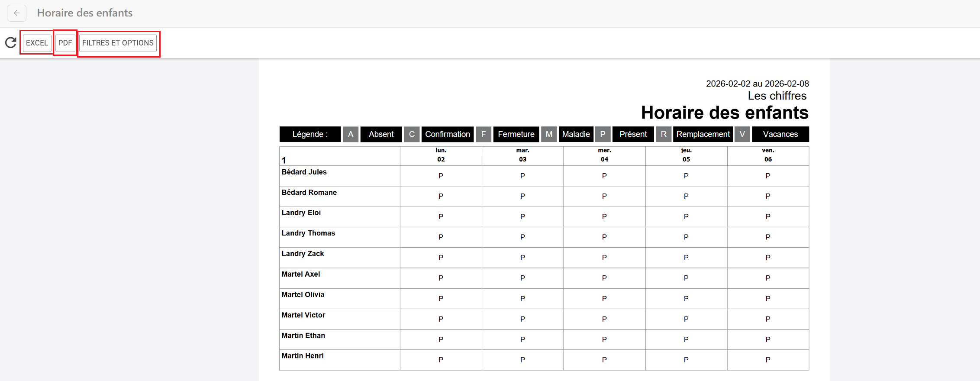Click Bédard Jules name in table
Screen dimensions: 980x381
tap(304, 172)
